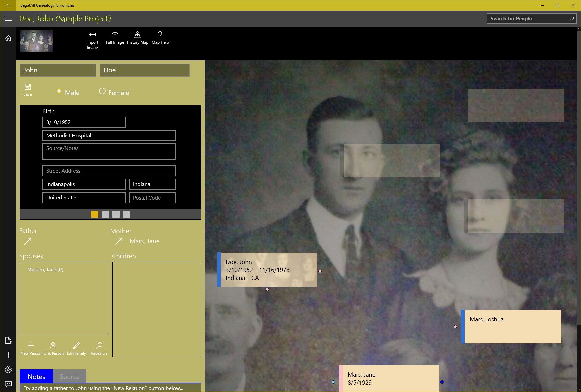Click the country field United States
The image size is (581, 392).
coord(84,198)
